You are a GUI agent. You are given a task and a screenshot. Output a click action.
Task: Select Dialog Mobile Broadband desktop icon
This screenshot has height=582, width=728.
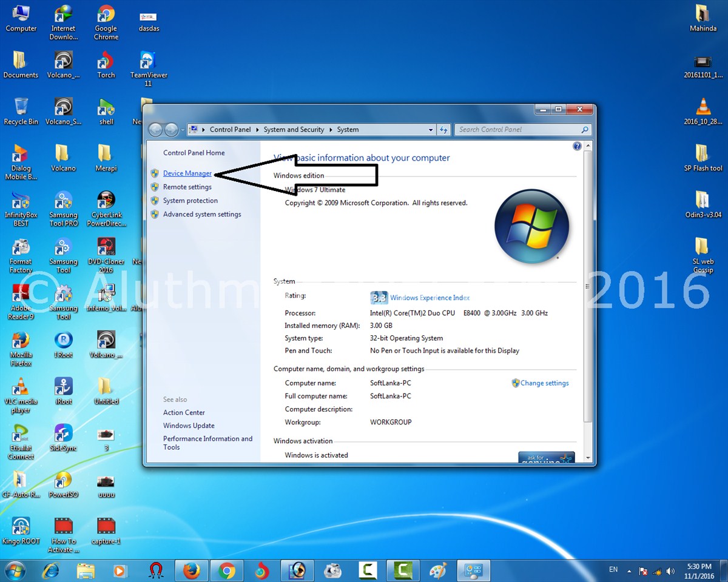(x=21, y=162)
